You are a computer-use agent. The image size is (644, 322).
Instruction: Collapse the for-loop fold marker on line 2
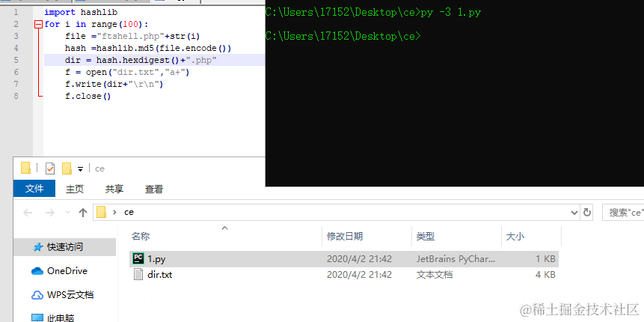[39, 24]
